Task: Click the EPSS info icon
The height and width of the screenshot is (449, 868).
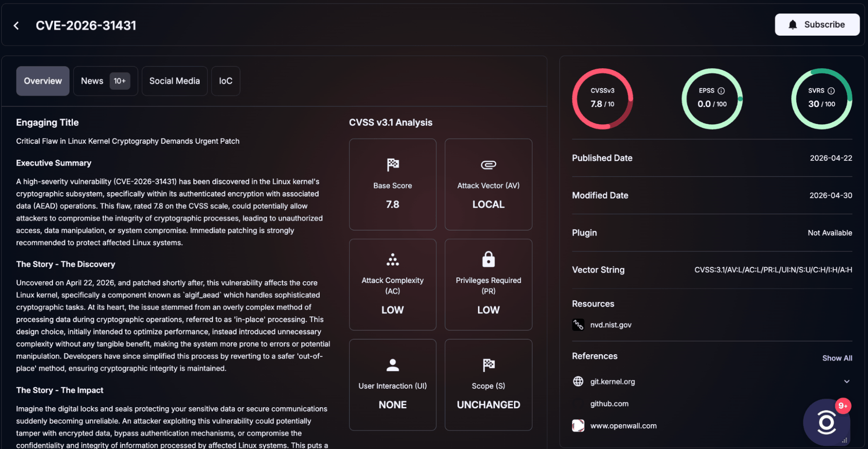Action: pos(721,91)
